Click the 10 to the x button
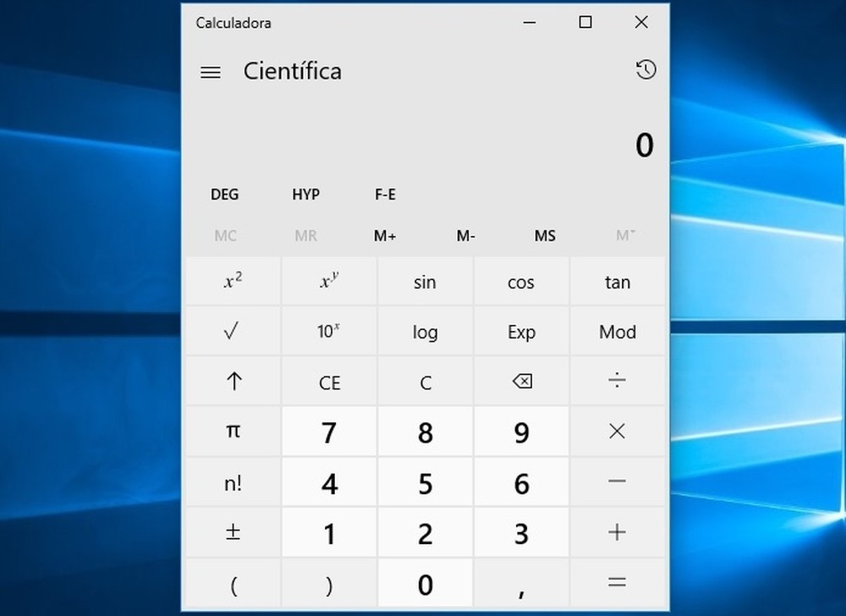Image resolution: width=846 pixels, height=616 pixels. point(328,332)
